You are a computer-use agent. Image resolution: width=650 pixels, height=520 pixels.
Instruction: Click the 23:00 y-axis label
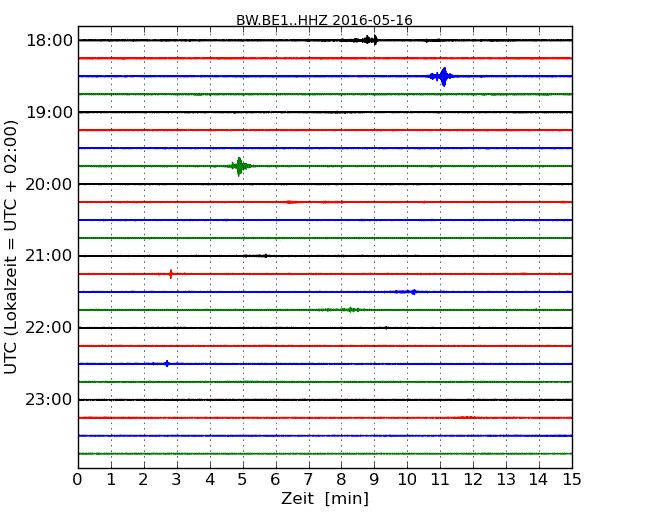tap(49, 399)
